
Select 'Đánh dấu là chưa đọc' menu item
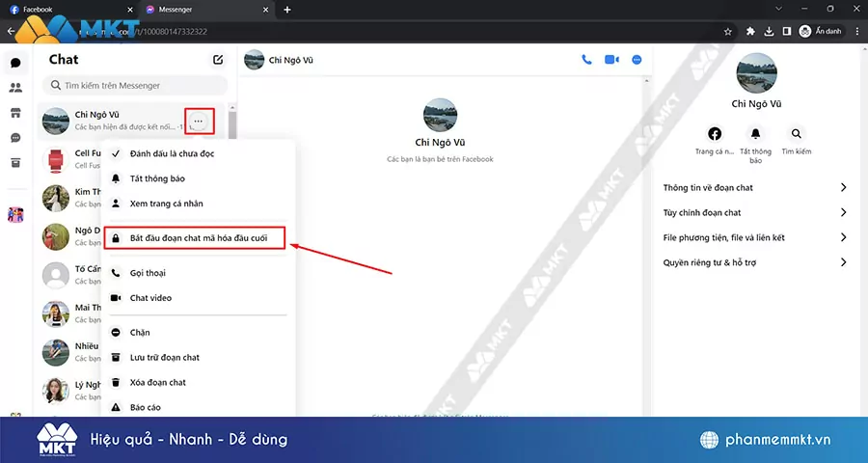coord(197,153)
